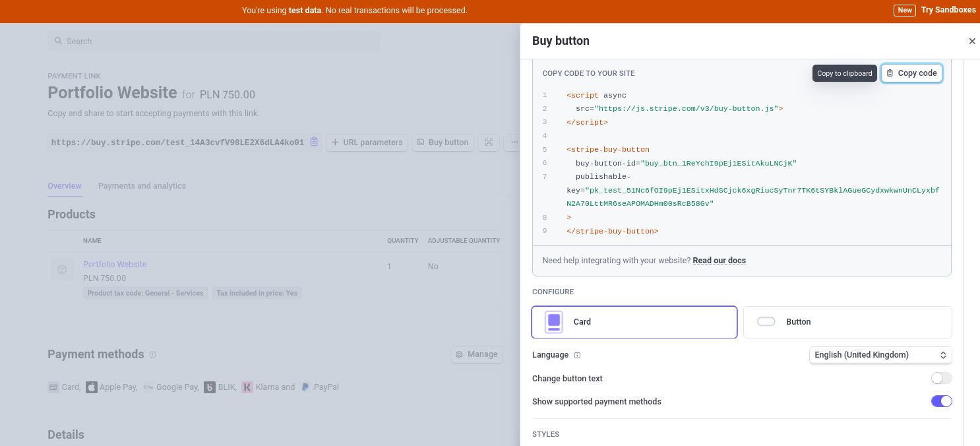This screenshot has width=980, height=446.
Task: Close the Buy button panel
Action: (971, 41)
